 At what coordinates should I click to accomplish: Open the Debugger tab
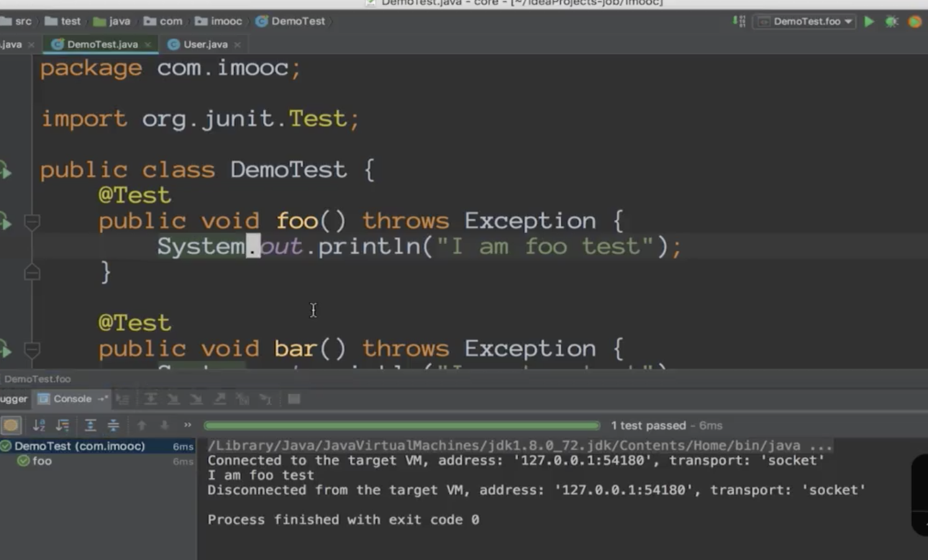tap(14, 399)
